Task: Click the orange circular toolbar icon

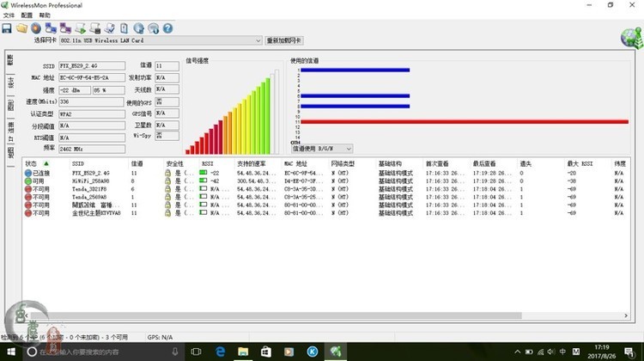Action: [36, 28]
